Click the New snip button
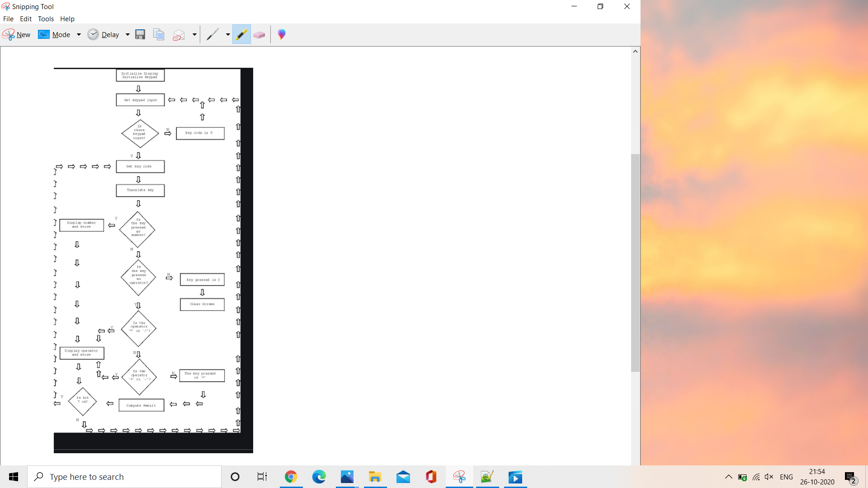This screenshot has width=868, height=488. click(x=16, y=35)
